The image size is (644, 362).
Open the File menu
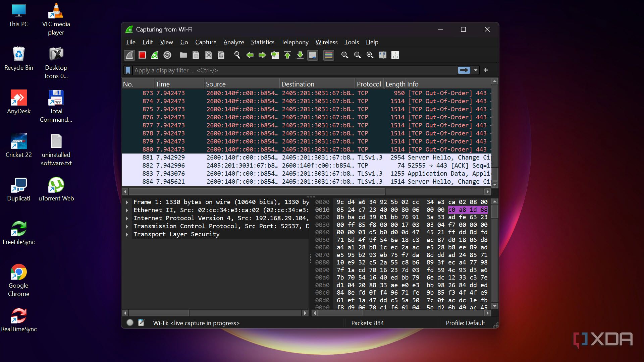click(x=131, y=42)
